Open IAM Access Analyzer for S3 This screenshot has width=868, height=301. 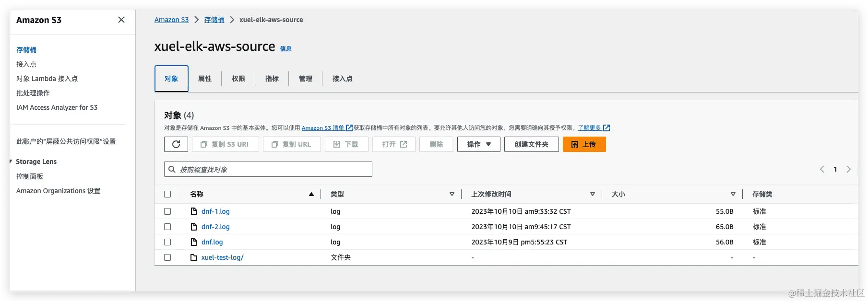[57, 107]
